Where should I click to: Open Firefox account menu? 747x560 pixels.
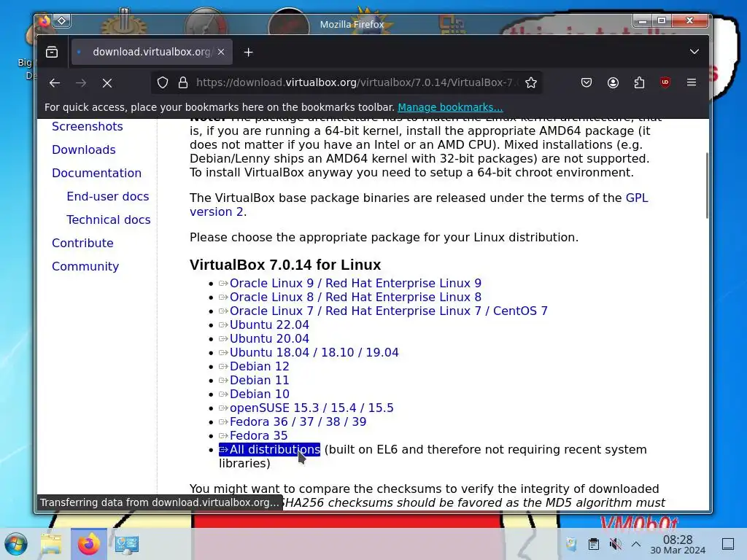613,83
